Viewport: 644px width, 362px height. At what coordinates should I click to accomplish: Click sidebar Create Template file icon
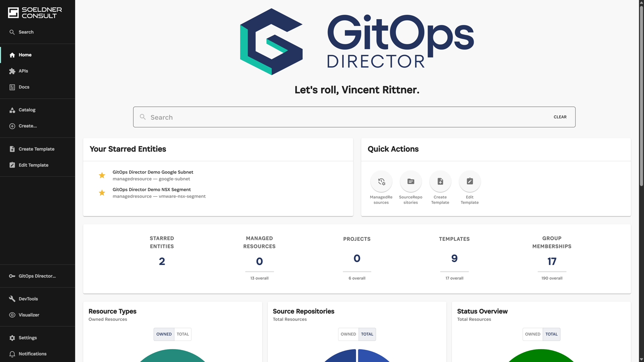12,149
